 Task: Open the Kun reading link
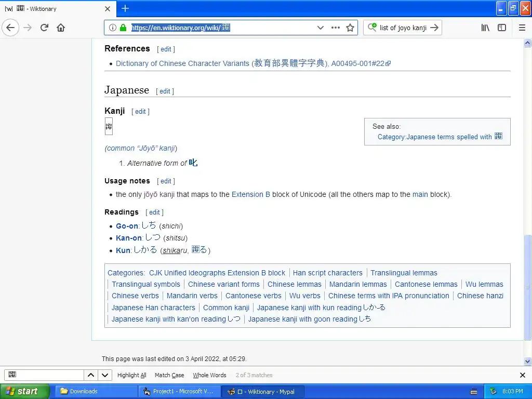[123, 250]
